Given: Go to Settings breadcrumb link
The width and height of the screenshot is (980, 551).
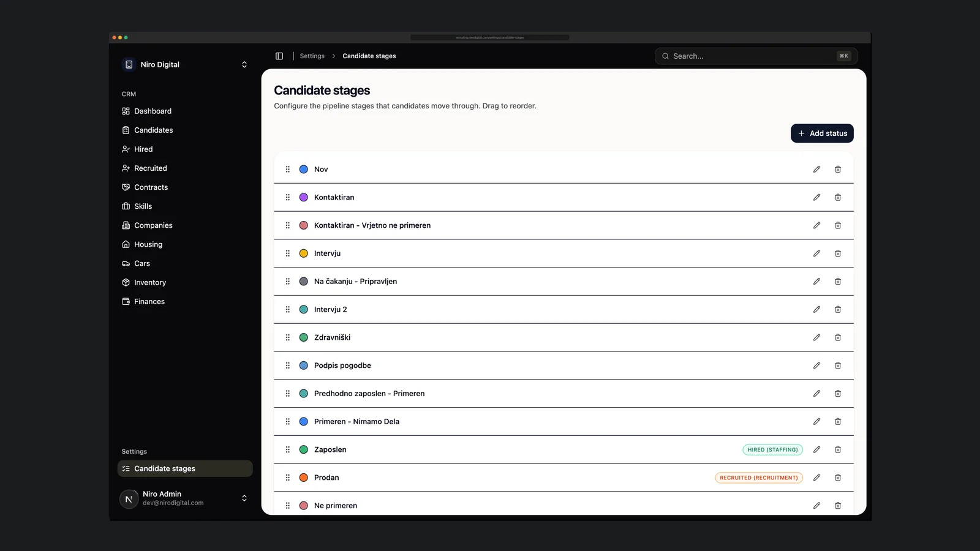Looking at the screenshot, I should [x=312, y=56].
